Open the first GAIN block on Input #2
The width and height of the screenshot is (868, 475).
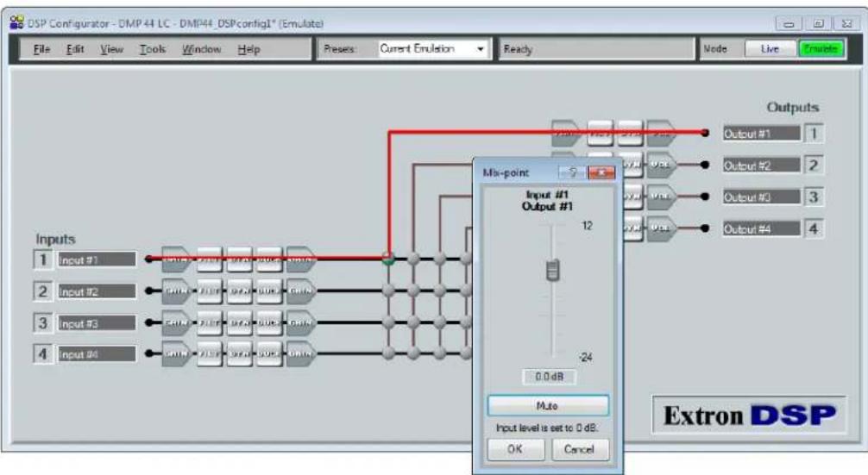tap(175, 291)
